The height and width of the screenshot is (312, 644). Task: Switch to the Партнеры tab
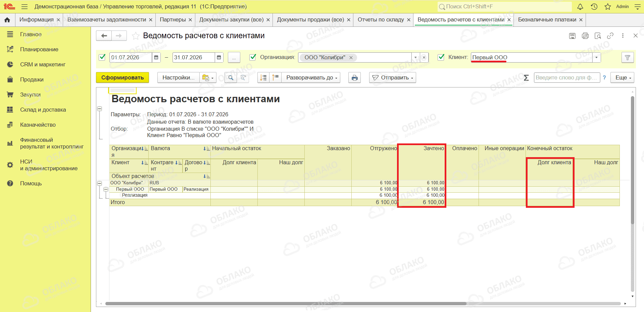173,20
